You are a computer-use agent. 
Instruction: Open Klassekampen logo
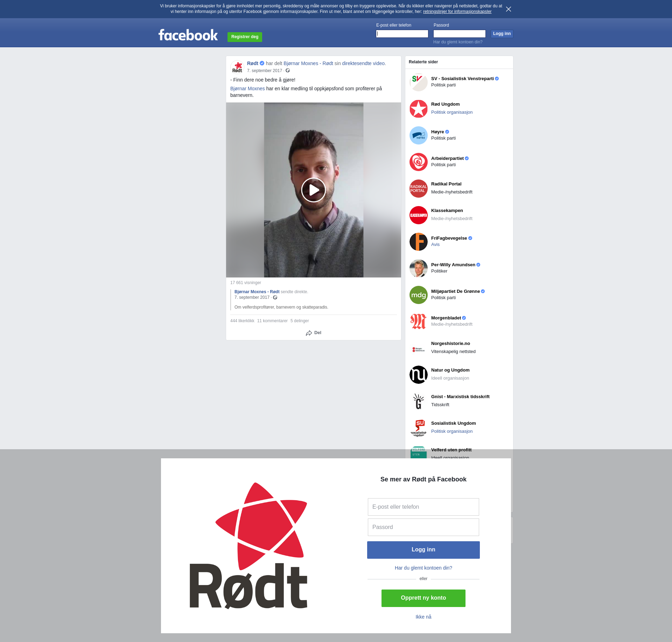(419, 215)
